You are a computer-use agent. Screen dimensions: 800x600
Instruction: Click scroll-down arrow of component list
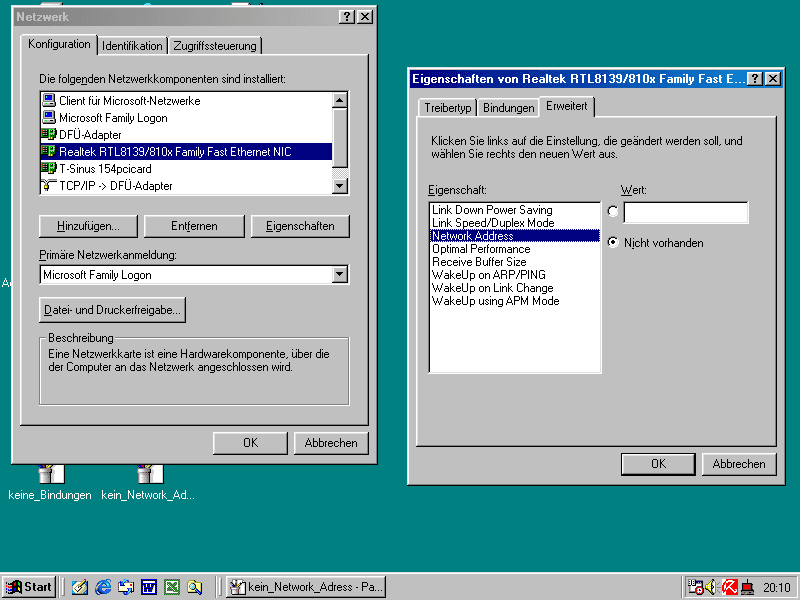tap(340, 186)
